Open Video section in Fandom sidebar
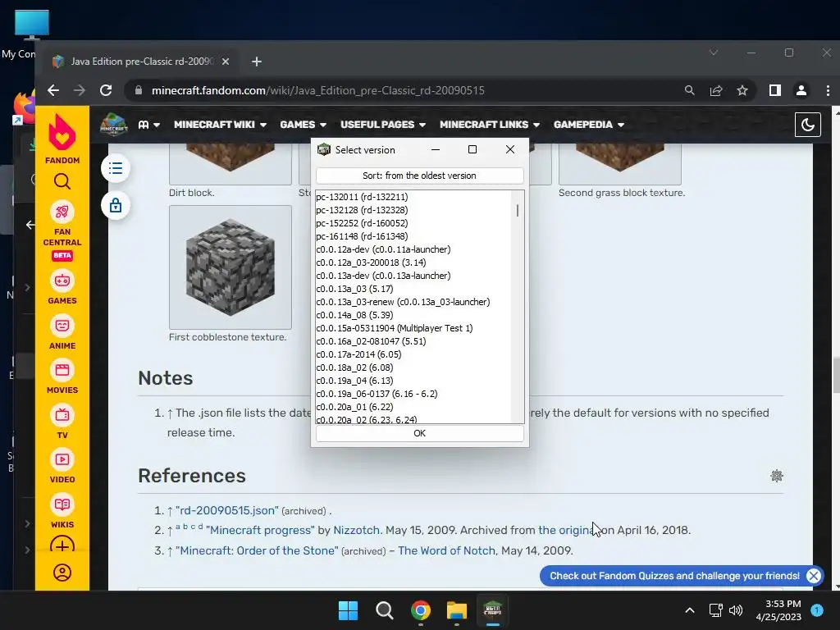 click(x=62, y=467)
